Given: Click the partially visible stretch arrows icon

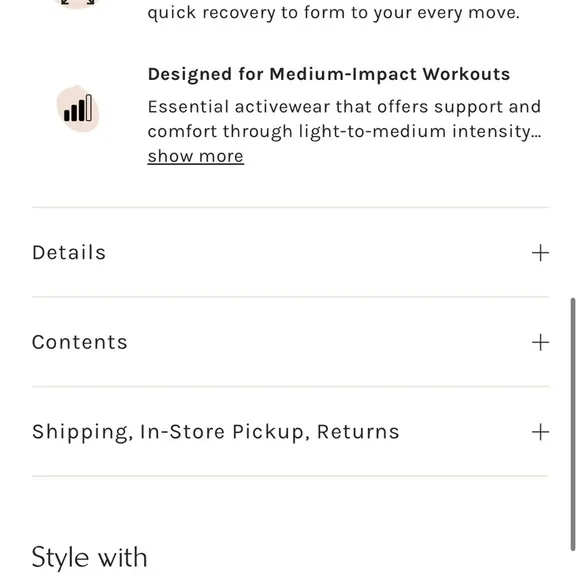Looking at the screenshot, I should (x=78, y=4).
